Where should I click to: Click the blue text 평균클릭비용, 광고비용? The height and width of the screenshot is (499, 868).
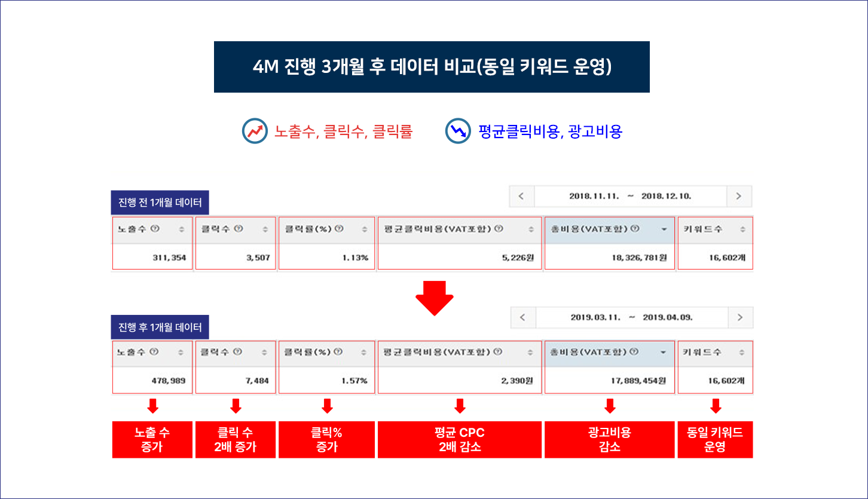[551, 131]
